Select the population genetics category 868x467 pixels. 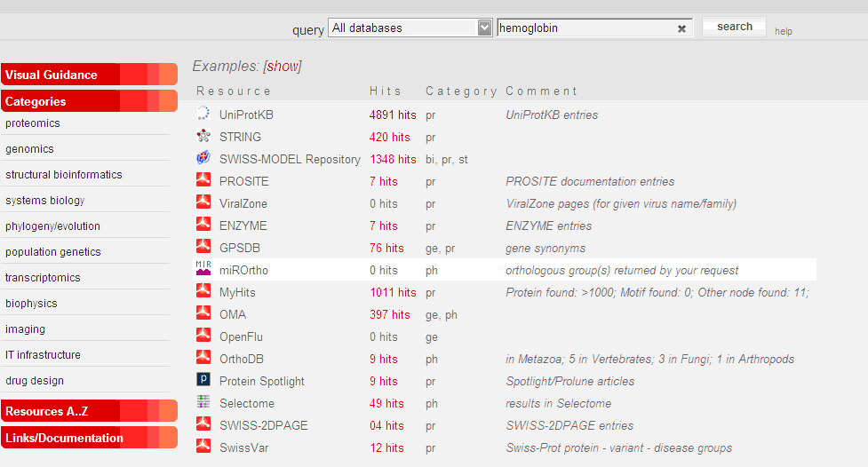point(53,252)
